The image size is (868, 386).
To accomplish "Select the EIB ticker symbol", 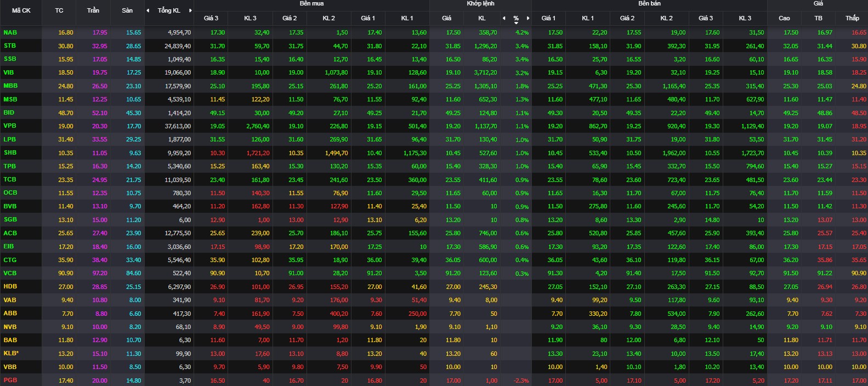I will [9, 247].
